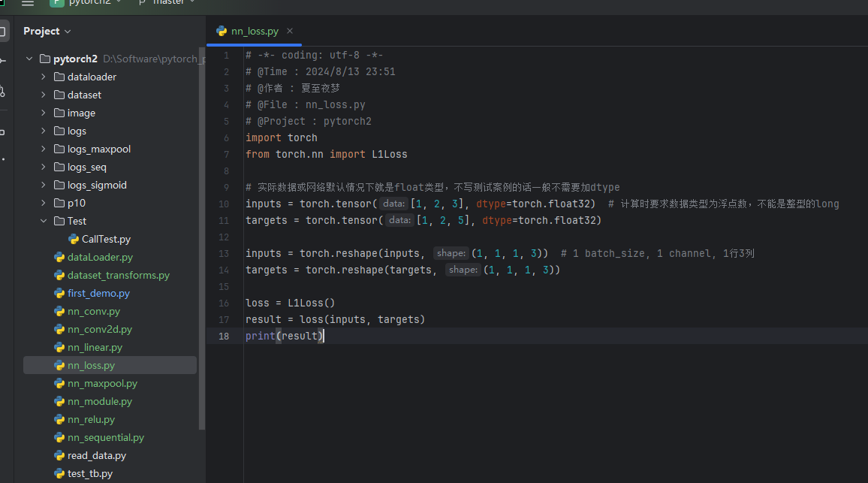This screenshot has width=868, height=483.
Task: Click line number 18 in the gutter
Action: click(224, 336)
